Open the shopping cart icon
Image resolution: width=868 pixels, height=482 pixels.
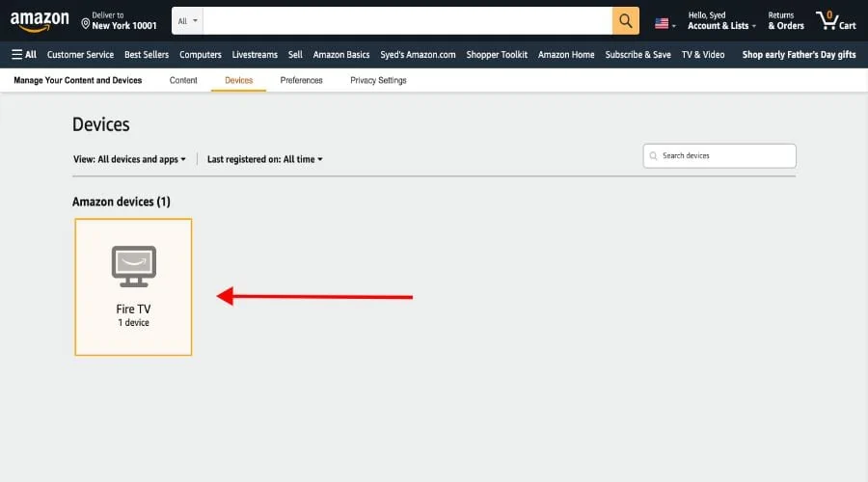pyautogui.click(x=827, y=20)
